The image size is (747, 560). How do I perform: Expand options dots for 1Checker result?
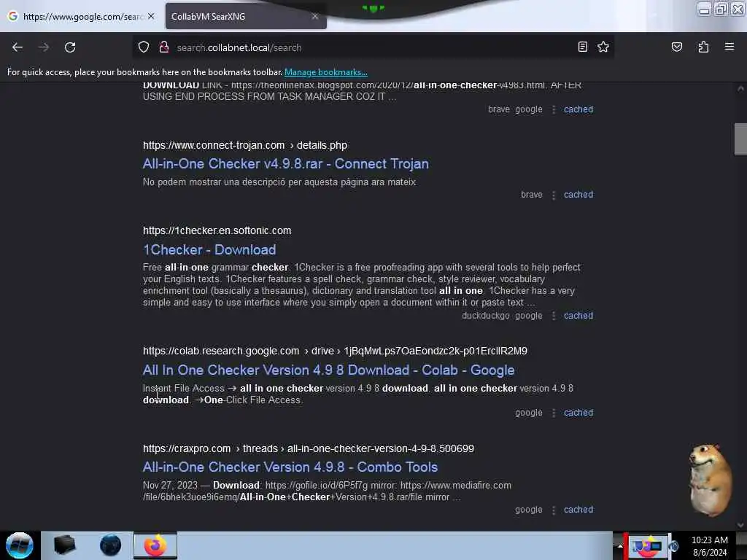pos(554,316)
